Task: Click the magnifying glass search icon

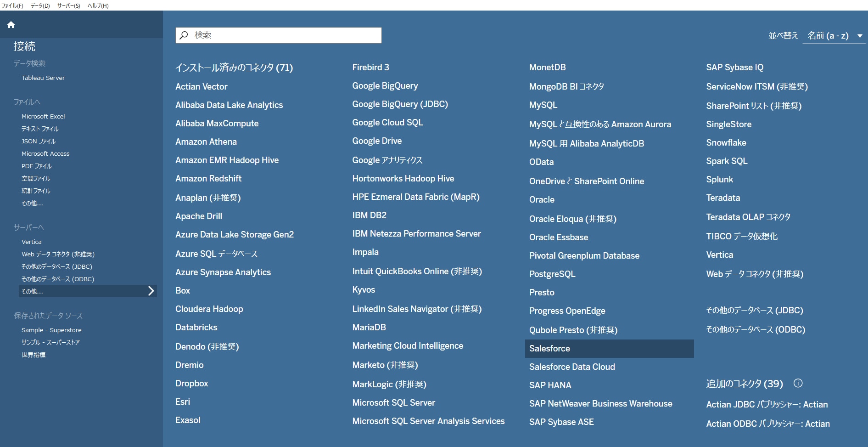Action: pyautogui.click(x=184, y=35)
